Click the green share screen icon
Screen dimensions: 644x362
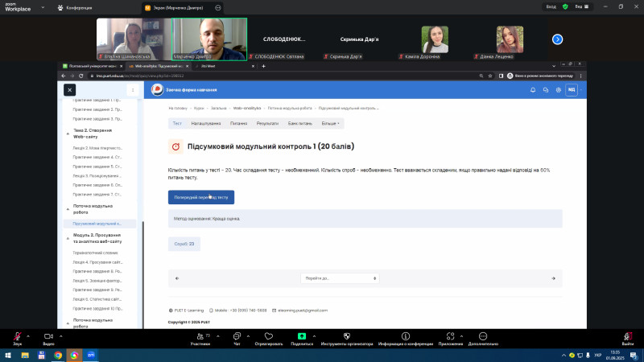point(302,335)
